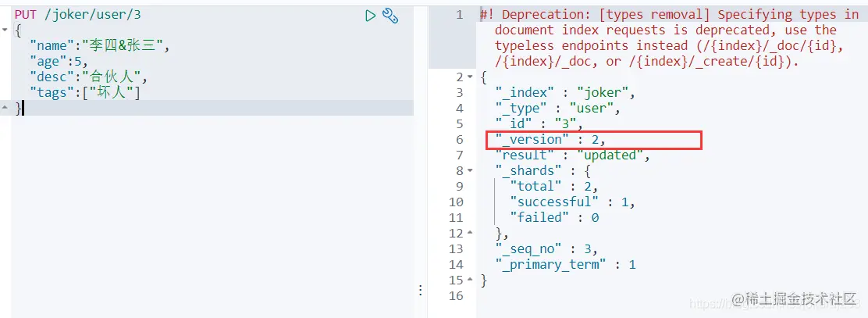Viewport: 868px width, 318px height.
Task: Click the "successful" : 1 line
Action: (572, 202)
